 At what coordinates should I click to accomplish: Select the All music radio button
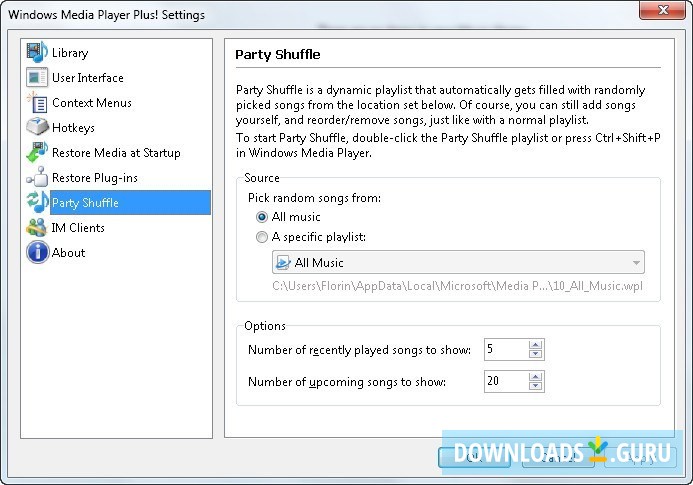pyautogui.click(x=262, y=217)
